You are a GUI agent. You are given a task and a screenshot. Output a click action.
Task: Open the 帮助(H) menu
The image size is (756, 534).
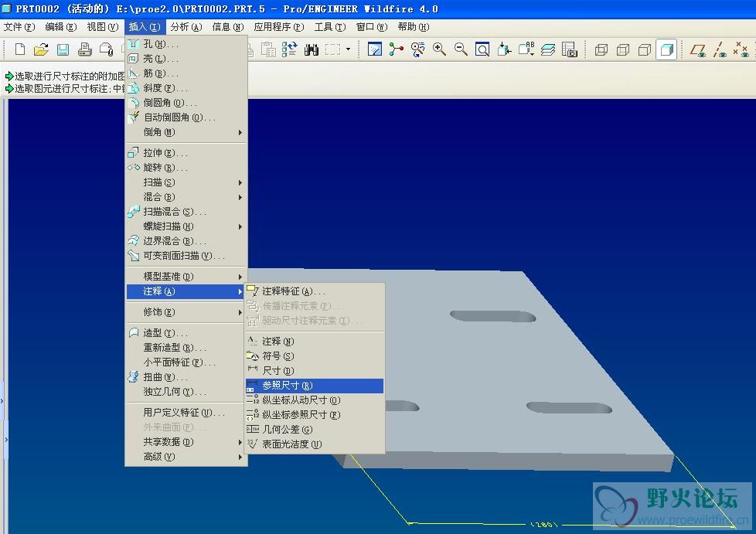point(414,27)
